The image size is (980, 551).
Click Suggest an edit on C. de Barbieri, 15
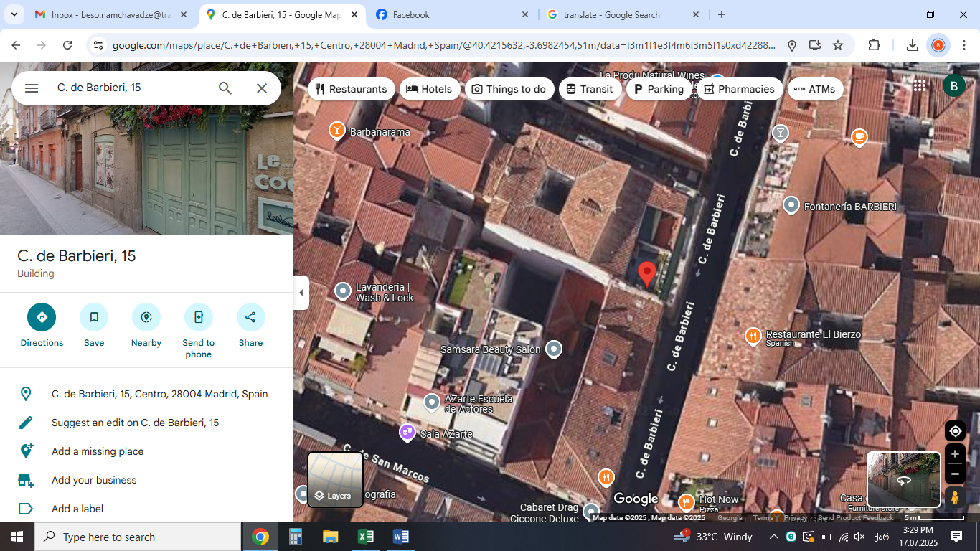pyautogui.click(x=135, y=423)
